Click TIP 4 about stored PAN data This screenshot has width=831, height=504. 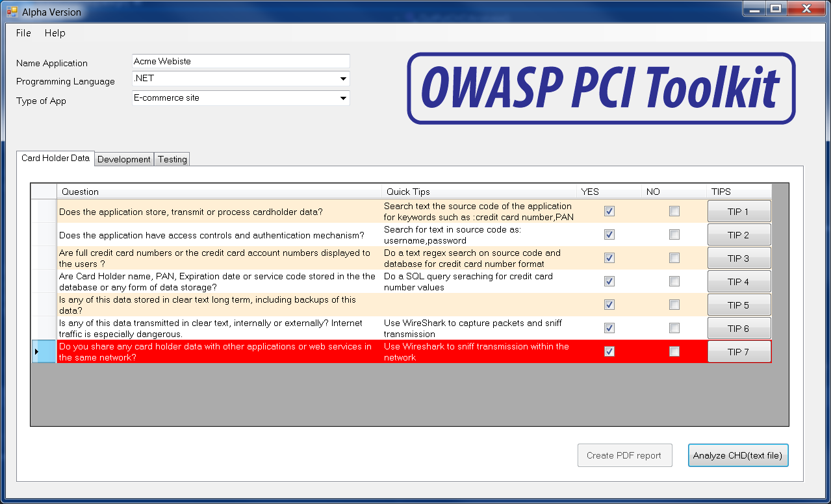click(739, 281)
